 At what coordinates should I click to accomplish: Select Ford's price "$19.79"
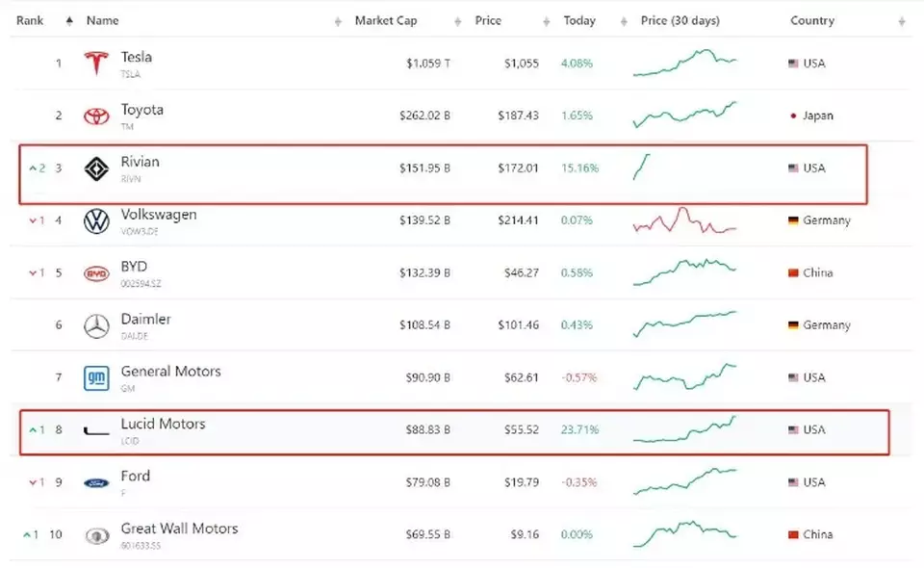(x=522, y=482)
